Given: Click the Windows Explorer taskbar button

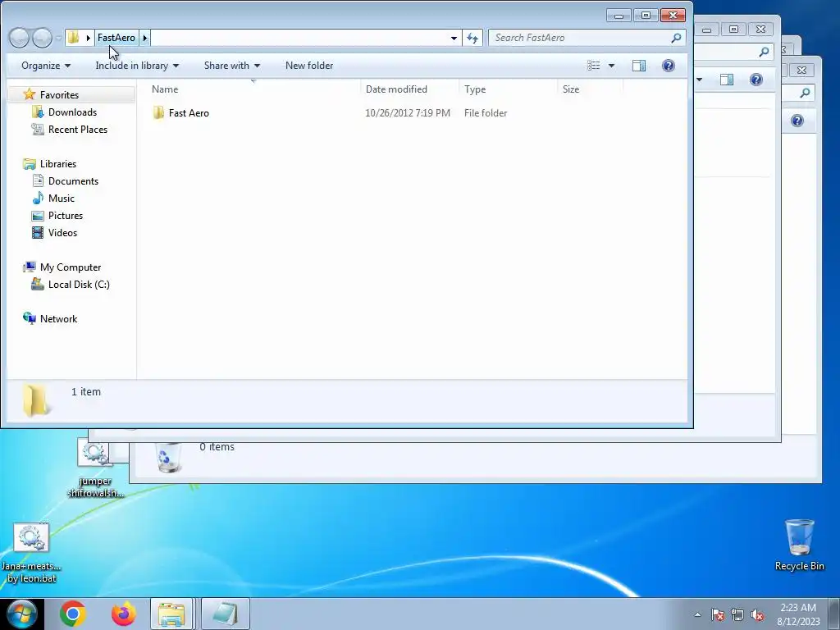Looking at the screenshot, I should click(171, 614).
